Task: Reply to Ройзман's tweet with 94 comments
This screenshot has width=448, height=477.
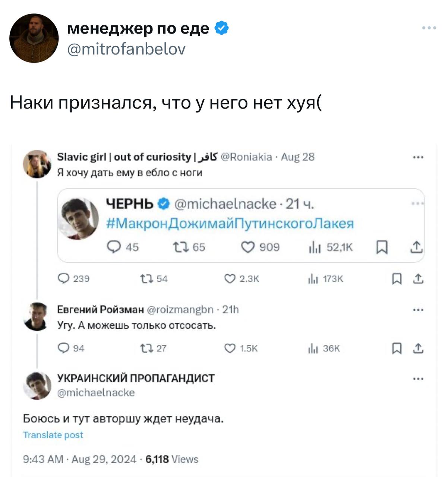Action: click(64, 348)
